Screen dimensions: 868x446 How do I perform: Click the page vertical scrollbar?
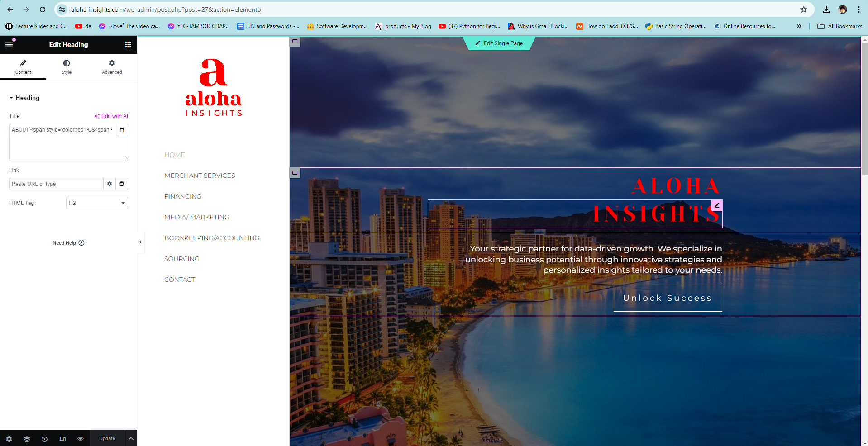(x=864, y=109)
